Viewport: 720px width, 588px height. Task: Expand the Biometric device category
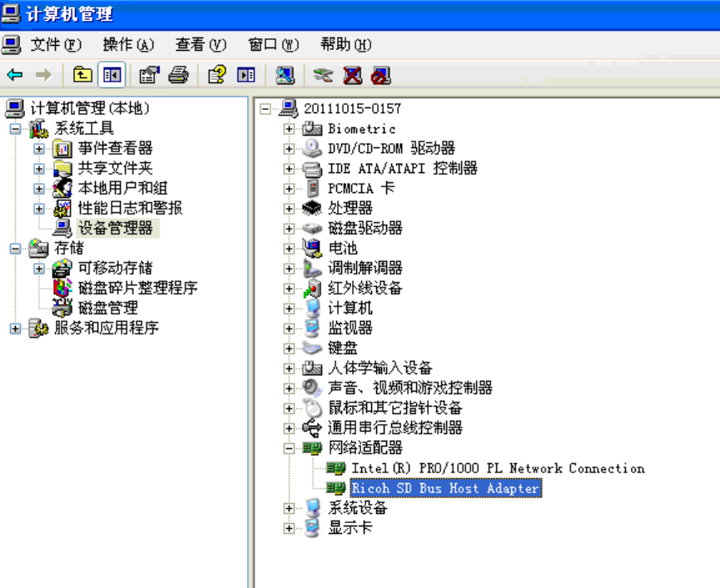tap(289, 129)
